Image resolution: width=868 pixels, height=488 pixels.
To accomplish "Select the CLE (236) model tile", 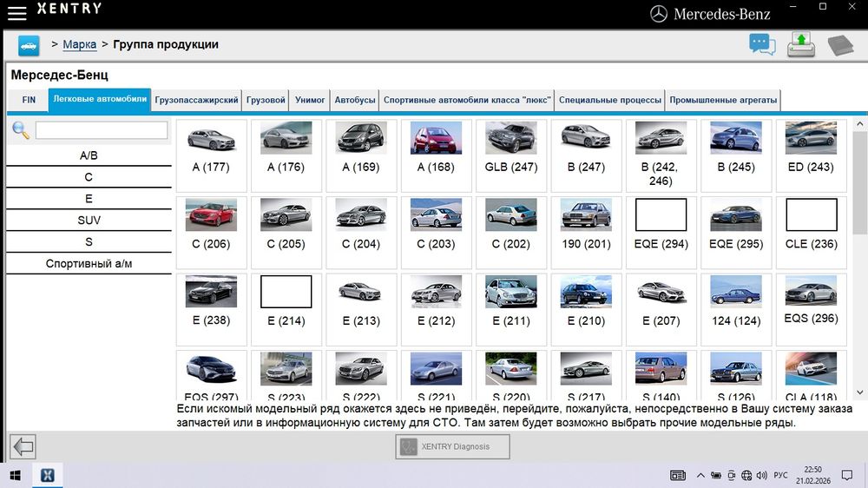I will 811,233.
